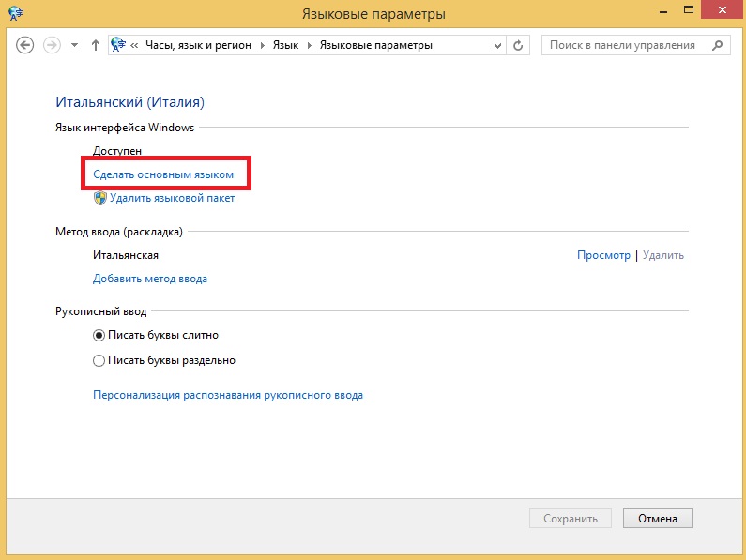Expand the address bar history dropdown

point(497,46)
